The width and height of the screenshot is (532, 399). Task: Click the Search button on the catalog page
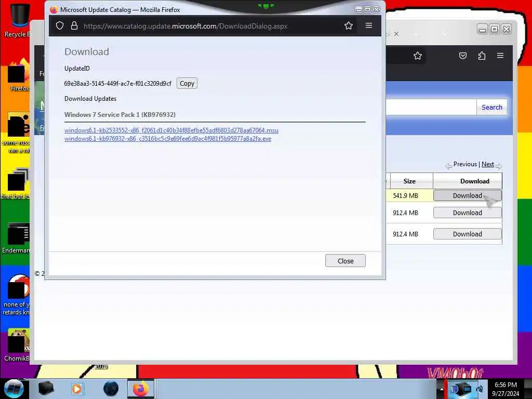(491, 107)
